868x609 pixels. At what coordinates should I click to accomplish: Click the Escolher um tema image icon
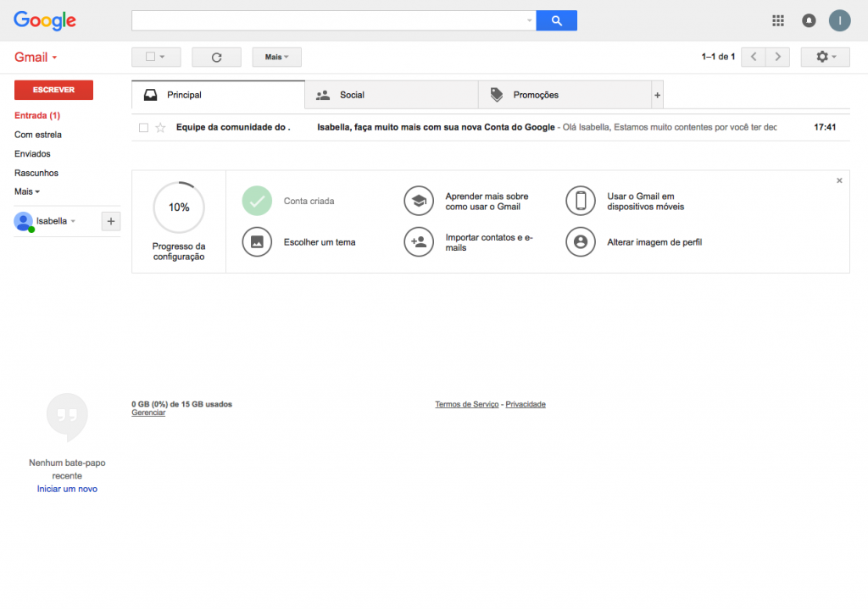click(257, 241)
